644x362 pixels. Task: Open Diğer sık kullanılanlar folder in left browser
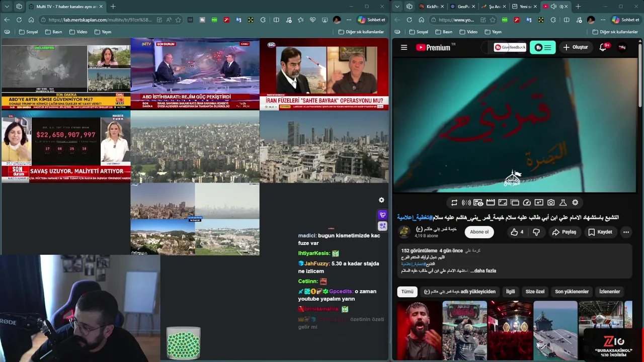(362, 32)
